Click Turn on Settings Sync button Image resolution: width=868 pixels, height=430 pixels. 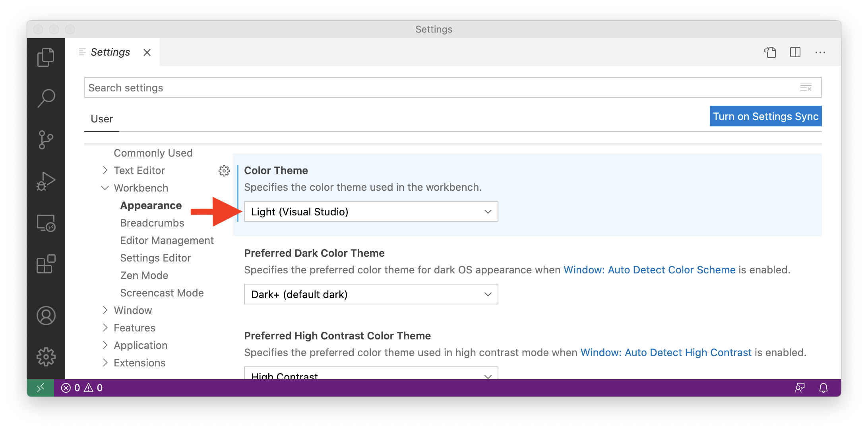click(765, 116)
